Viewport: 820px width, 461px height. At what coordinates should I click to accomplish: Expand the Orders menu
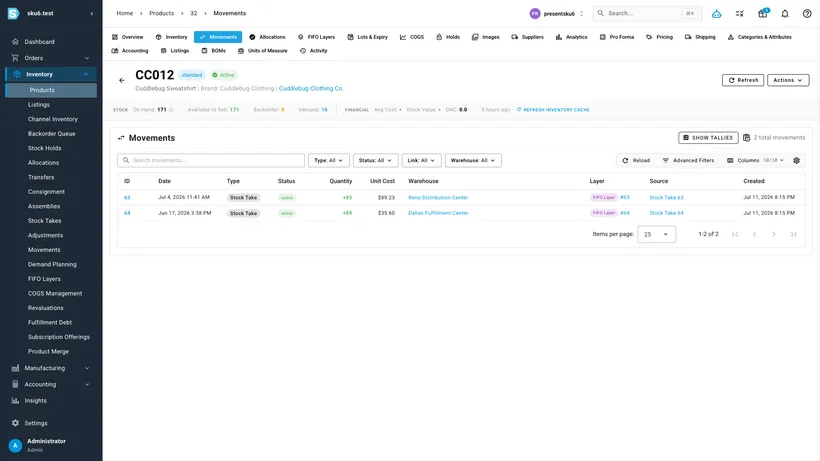(51, 58)
